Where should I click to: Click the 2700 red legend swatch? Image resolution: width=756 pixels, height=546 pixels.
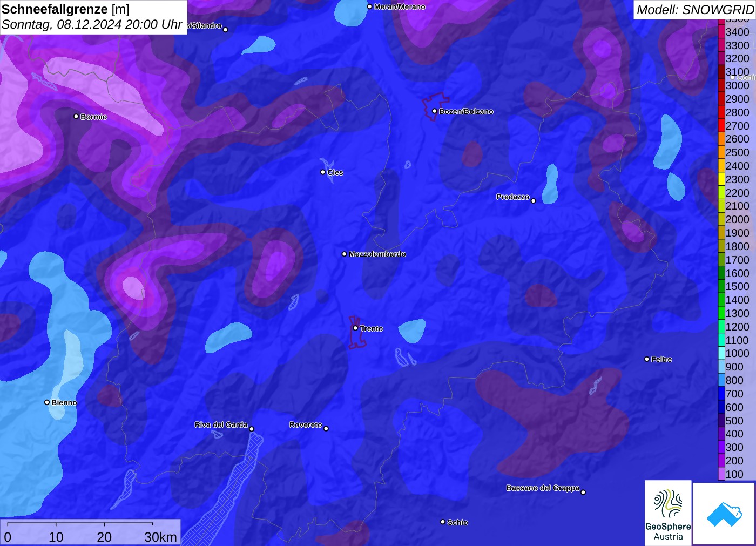click(x=721, y=126)
